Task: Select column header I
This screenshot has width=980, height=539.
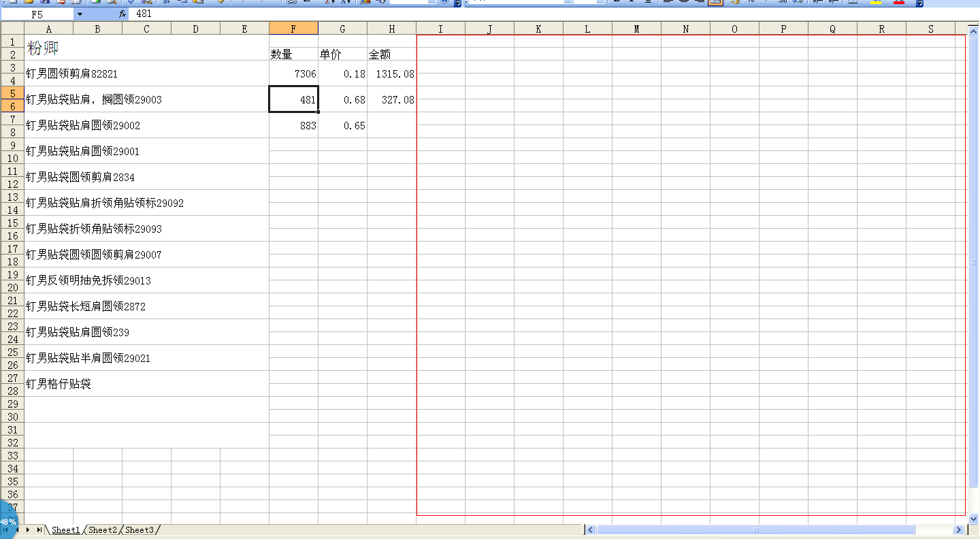Action: pyautogui.click(x=440, y=29)
